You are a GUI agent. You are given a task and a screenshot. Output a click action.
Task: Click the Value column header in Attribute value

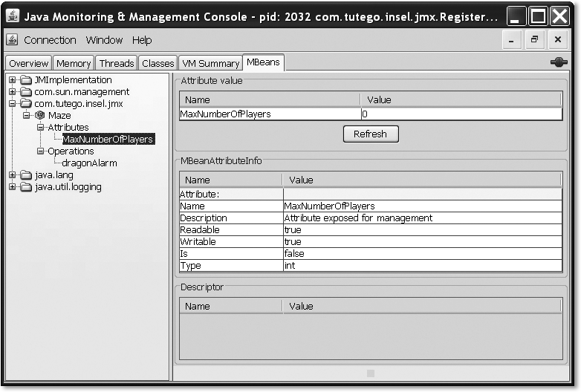(461, 100)
